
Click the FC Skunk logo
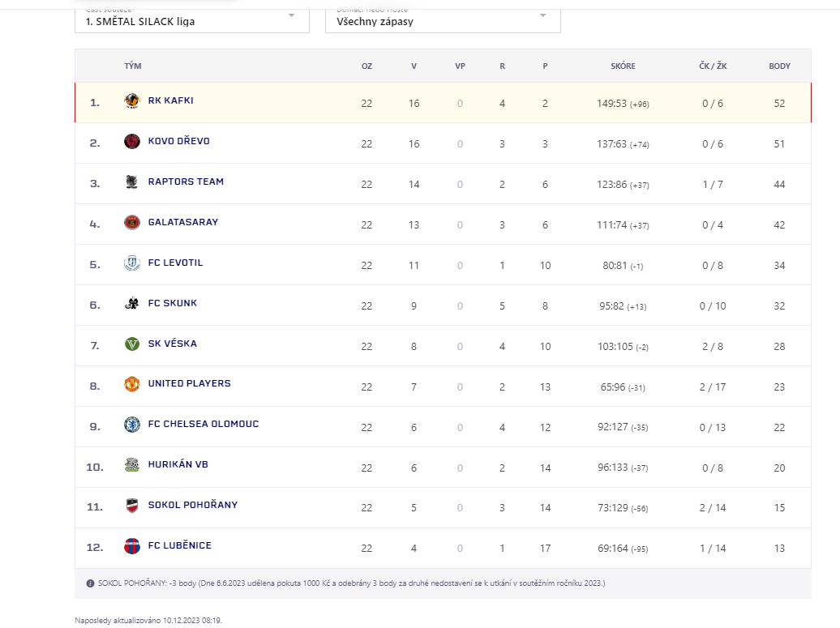(x=132, y=303)
